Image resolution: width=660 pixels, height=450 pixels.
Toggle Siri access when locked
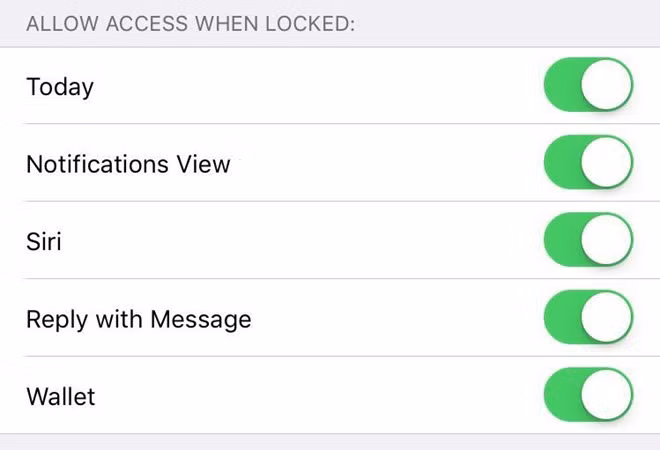click(x=588, y=240)
